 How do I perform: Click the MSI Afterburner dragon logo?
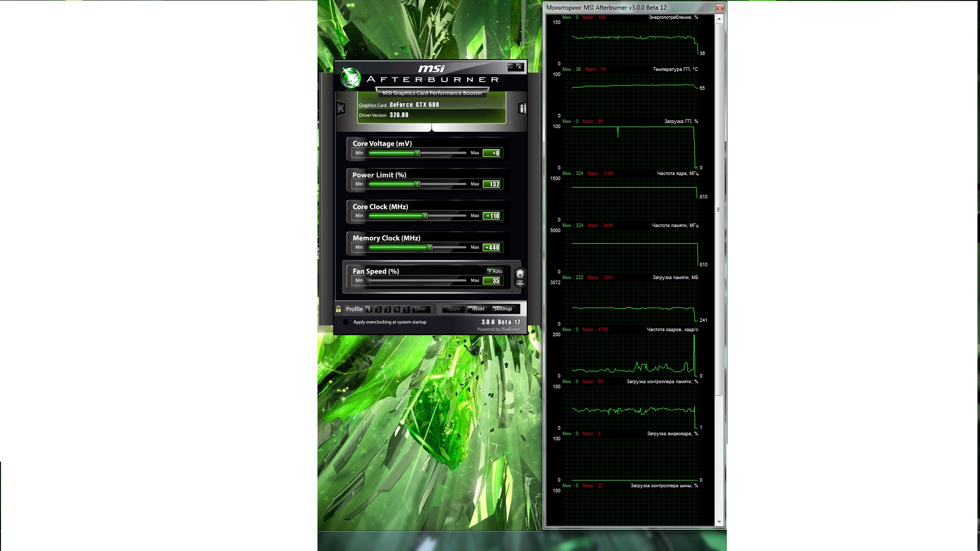pos(351,78)
